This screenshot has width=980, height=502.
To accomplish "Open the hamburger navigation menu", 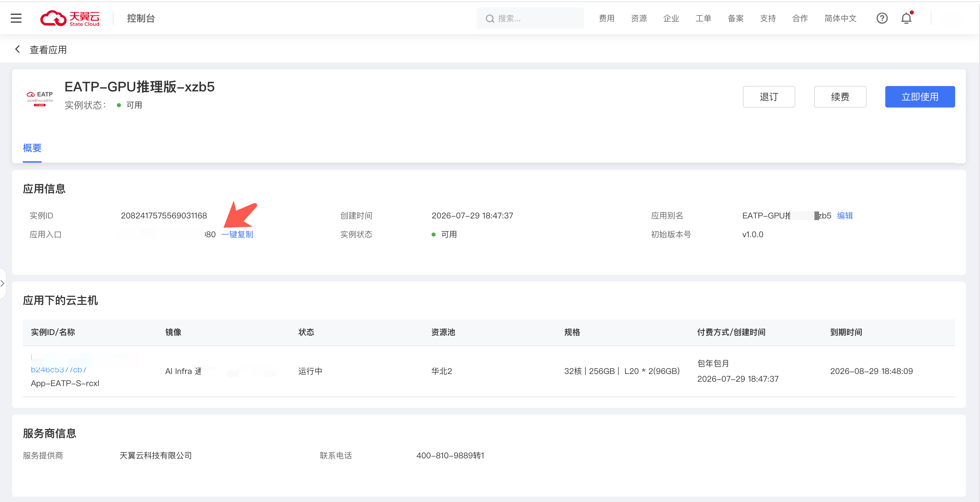I will (16, 18).
